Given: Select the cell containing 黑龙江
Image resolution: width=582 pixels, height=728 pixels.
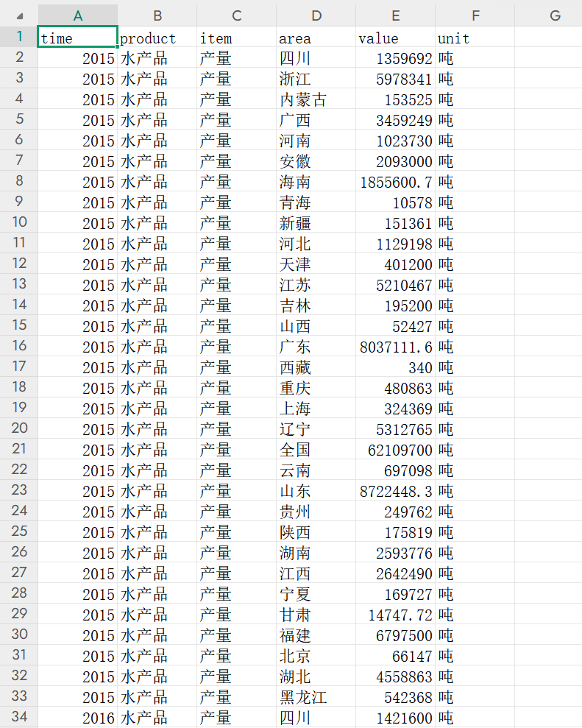Looking at the screenshot, I should point(316,696).
